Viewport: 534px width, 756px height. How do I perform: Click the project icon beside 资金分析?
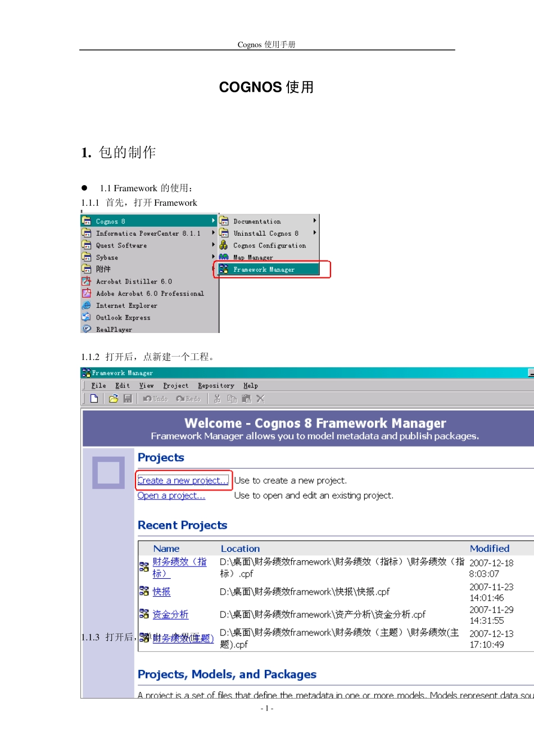point(144,614)
